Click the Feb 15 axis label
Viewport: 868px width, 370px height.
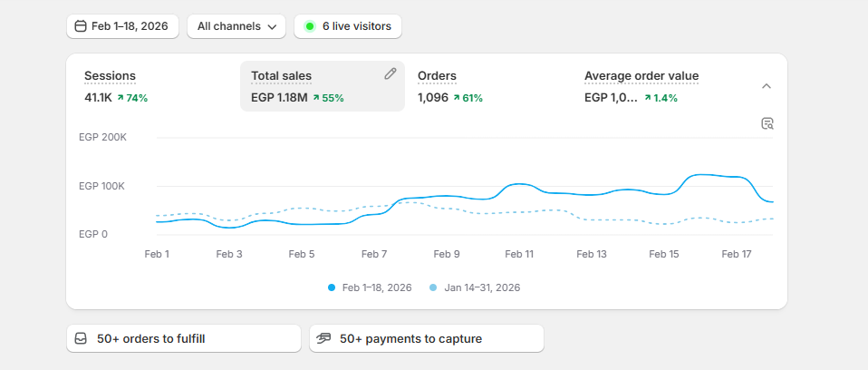664,254
